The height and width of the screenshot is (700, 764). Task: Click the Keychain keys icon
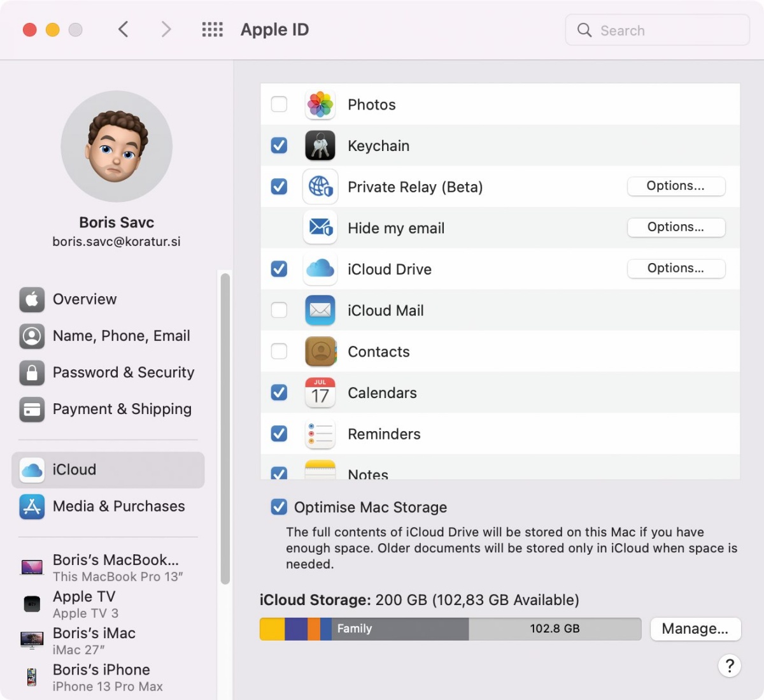tap(320, 146)
